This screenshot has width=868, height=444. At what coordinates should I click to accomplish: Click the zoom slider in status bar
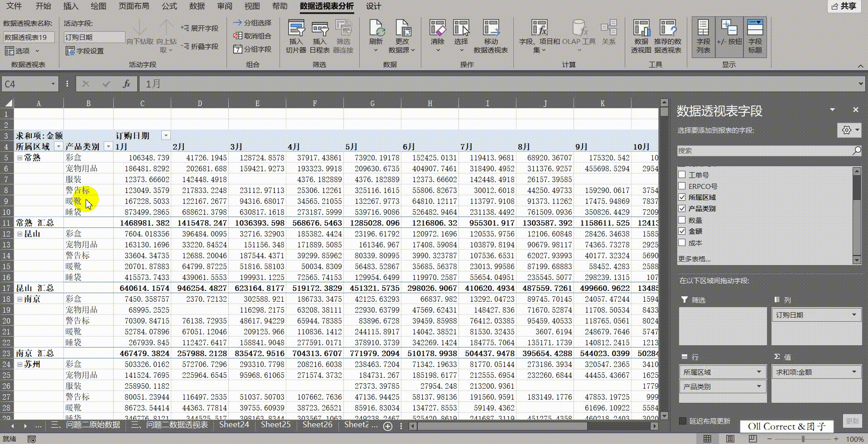[803, 439]
